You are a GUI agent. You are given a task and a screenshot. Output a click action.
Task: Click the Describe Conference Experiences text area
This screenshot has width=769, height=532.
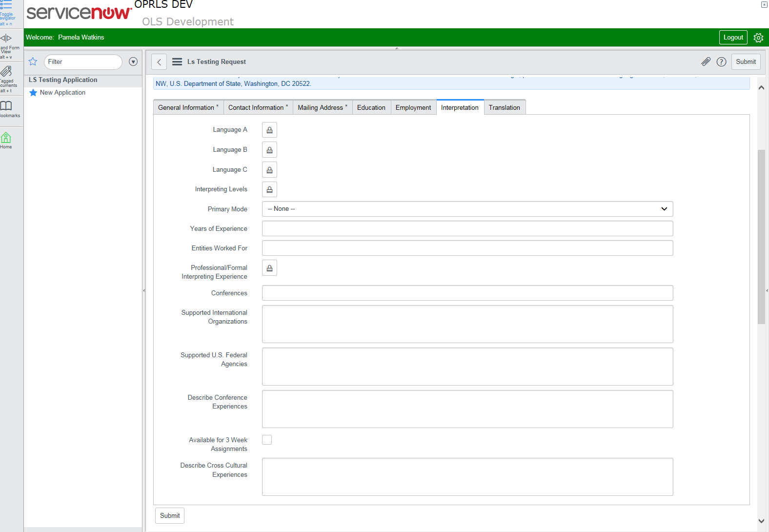click(467, 409)
